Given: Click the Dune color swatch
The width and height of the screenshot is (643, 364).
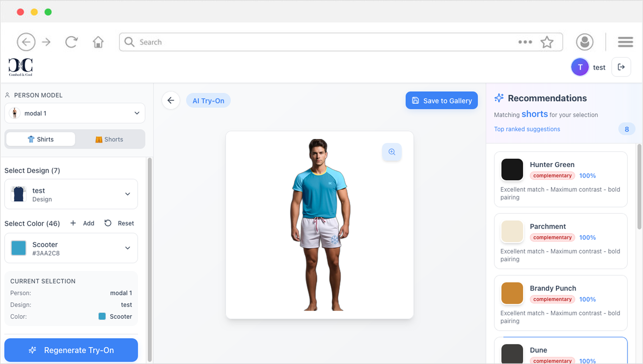Looking at the screenshot, I should tap(512, 354).
